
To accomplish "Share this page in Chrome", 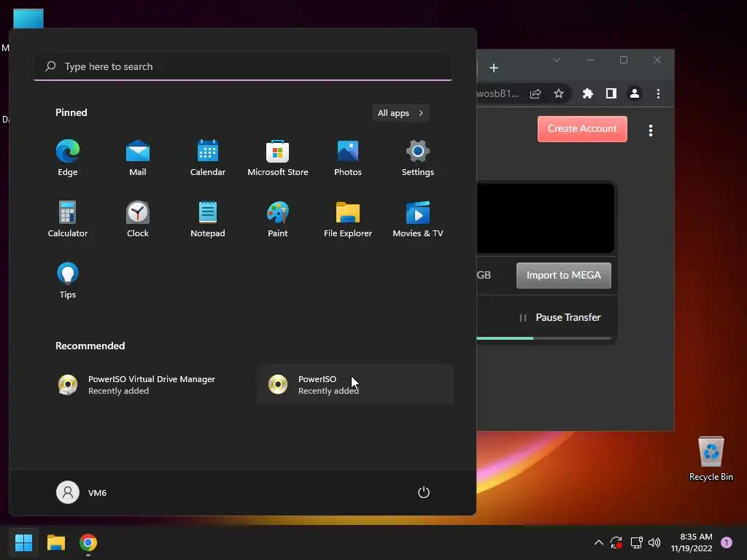I will (x=535, y=94).
